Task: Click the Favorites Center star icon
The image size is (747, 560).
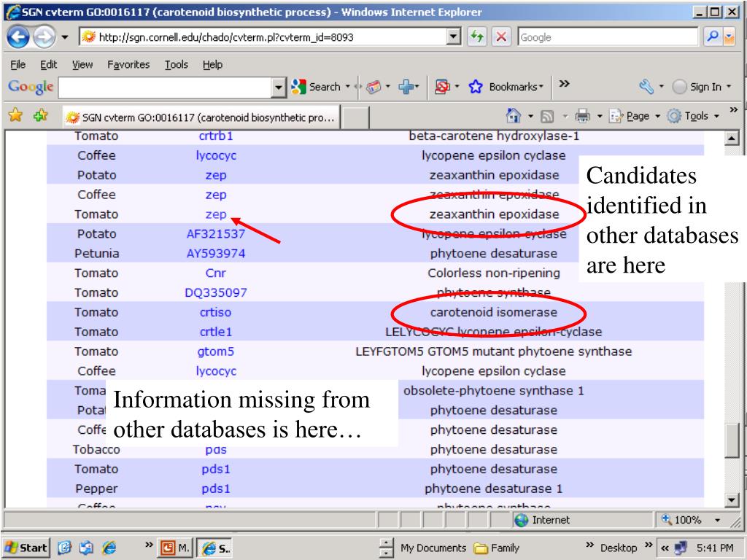Action: tap(15, 115)
